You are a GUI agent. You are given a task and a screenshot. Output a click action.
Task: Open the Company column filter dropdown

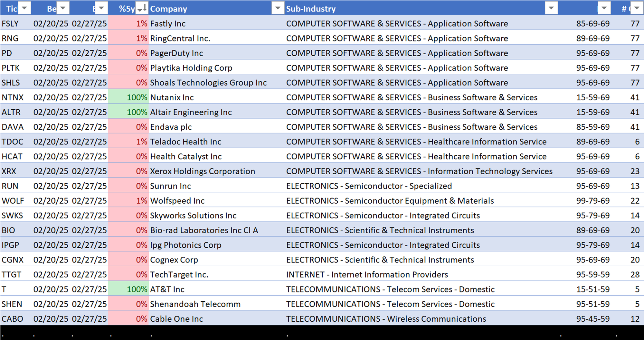coord(278,8)
